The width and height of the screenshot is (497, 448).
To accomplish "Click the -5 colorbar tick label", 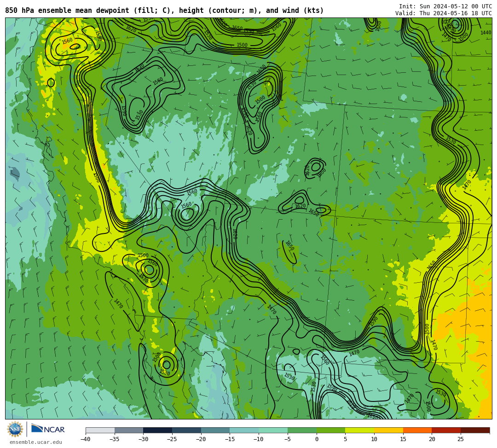I will click(288, 439).
